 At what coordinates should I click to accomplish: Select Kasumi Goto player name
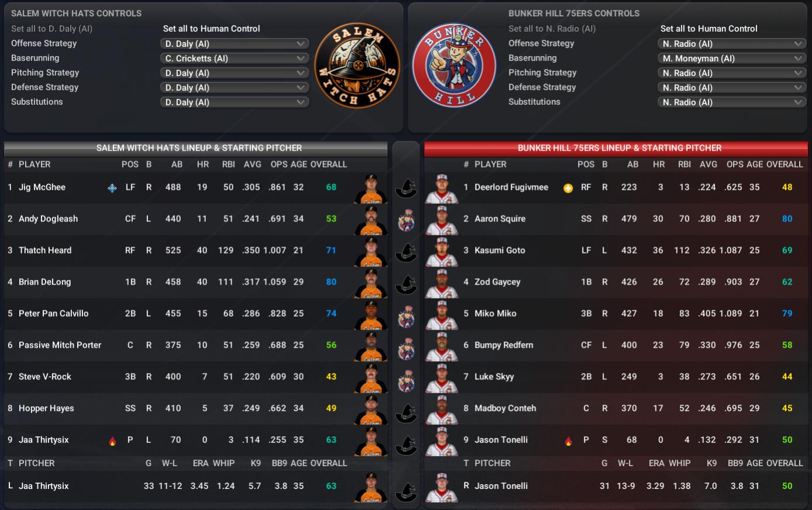point(500,250)
